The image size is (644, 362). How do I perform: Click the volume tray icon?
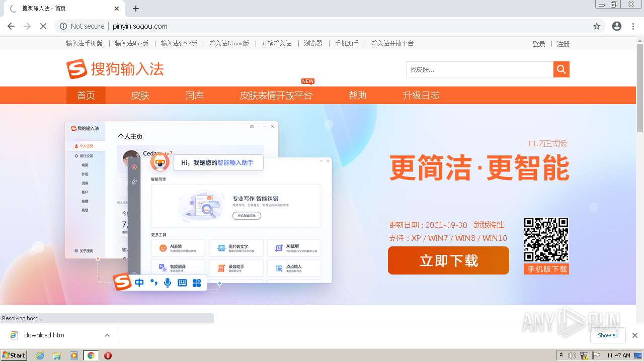(x=572, y=355)
